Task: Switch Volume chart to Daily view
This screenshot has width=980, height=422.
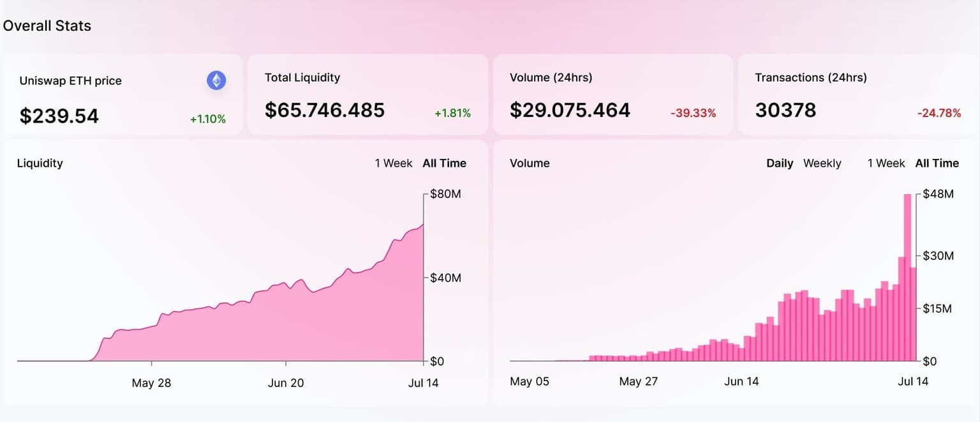Action: click(x=779, y=163)
